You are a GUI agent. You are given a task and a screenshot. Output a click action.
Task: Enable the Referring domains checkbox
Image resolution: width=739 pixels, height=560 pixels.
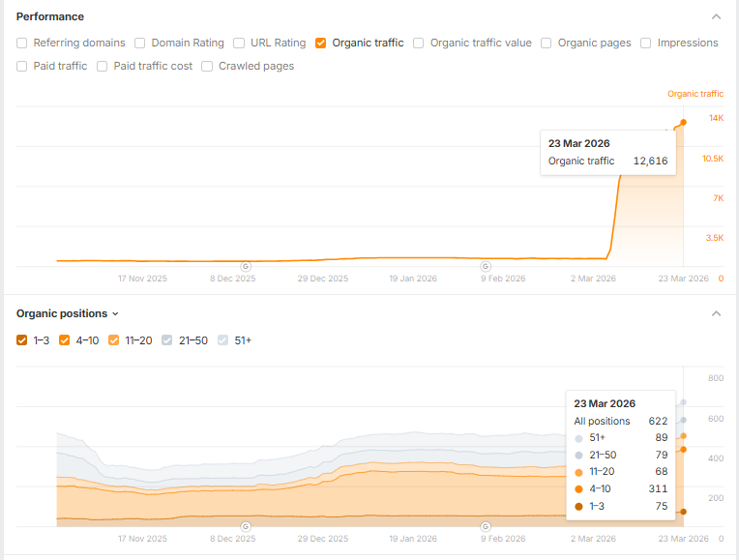(21, 43)
